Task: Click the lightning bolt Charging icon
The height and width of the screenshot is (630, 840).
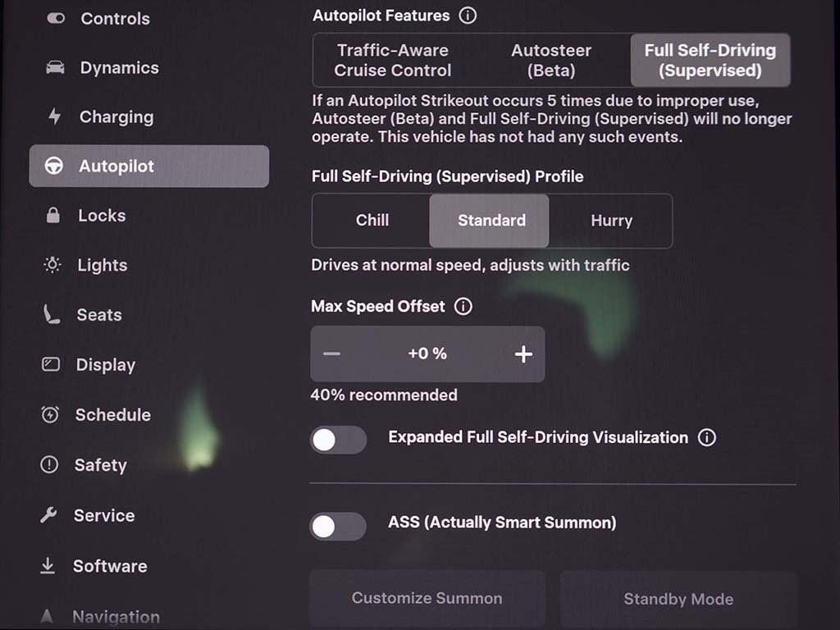Action: click(x=54, y=116)
